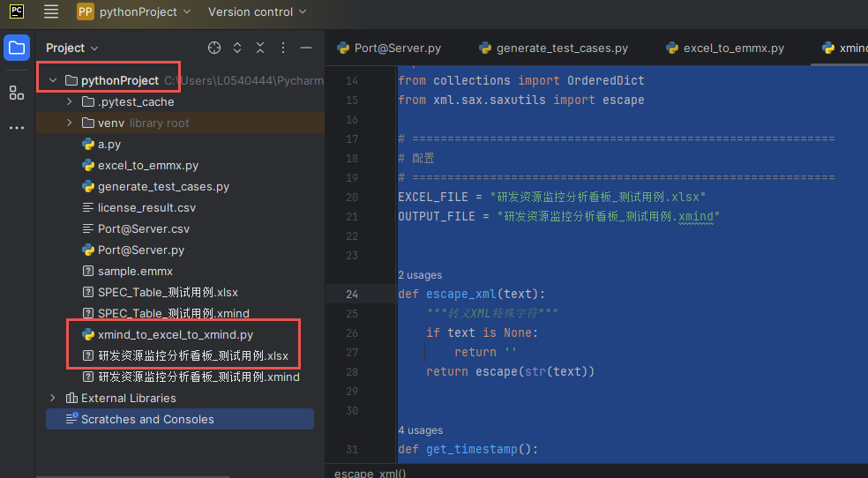
Task: Expand the .pytest_cache folder
Action: pyautogui.click(x=69, y=101)
